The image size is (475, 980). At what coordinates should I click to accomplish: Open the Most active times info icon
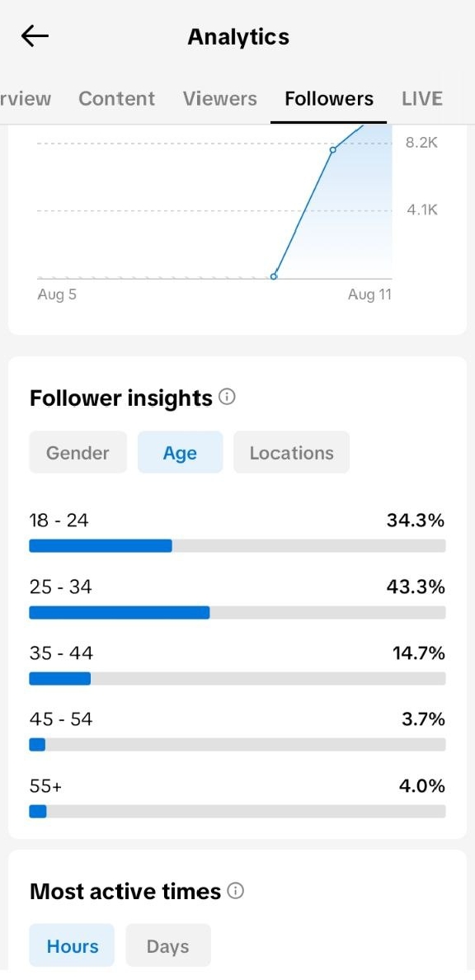coord(236,891)
